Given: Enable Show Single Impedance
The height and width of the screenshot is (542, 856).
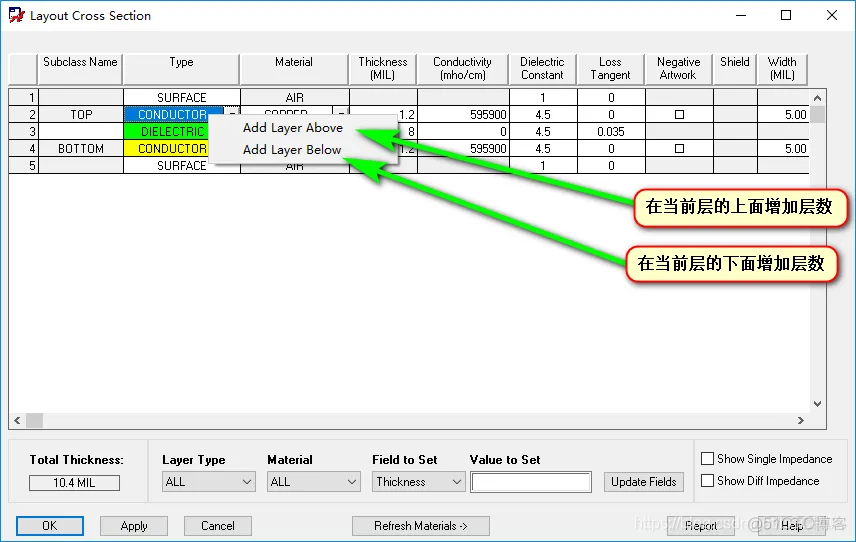Looking at the screenshot, I should pos(707,458).
